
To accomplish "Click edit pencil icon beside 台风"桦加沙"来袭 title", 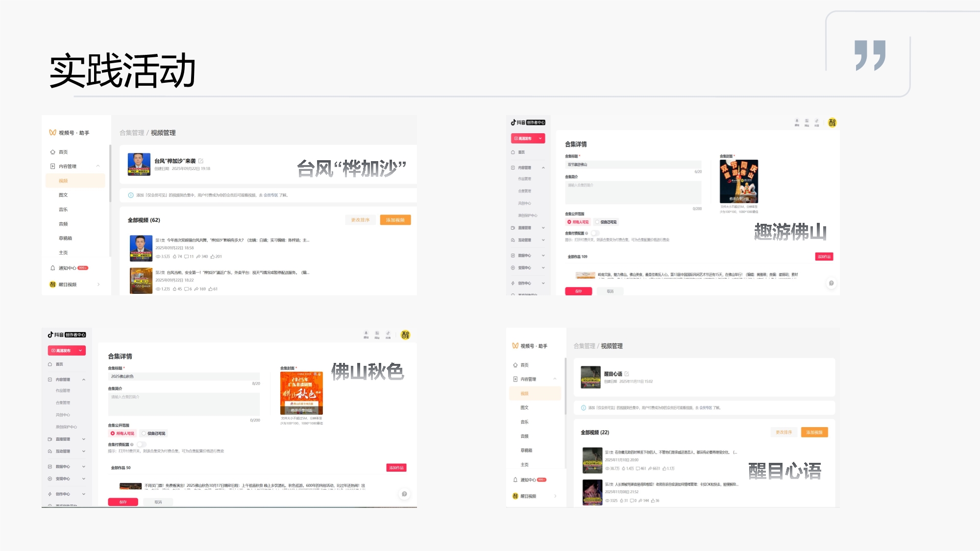I will pyautogui.click(x=201, y=161).
